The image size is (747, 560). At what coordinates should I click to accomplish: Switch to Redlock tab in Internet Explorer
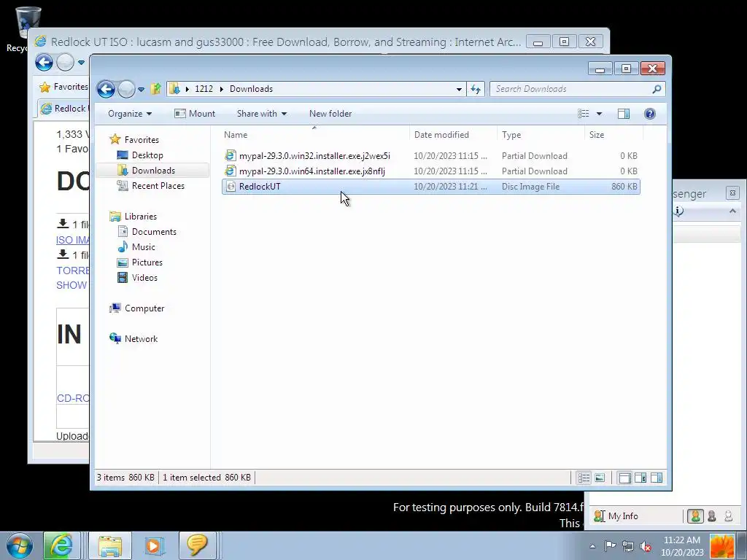point(65,108)
